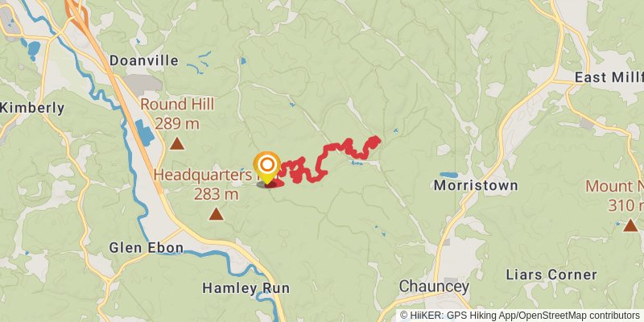Click the Kimberly place label
Screen dimensions: 644x322
click(x=32, y=109)
